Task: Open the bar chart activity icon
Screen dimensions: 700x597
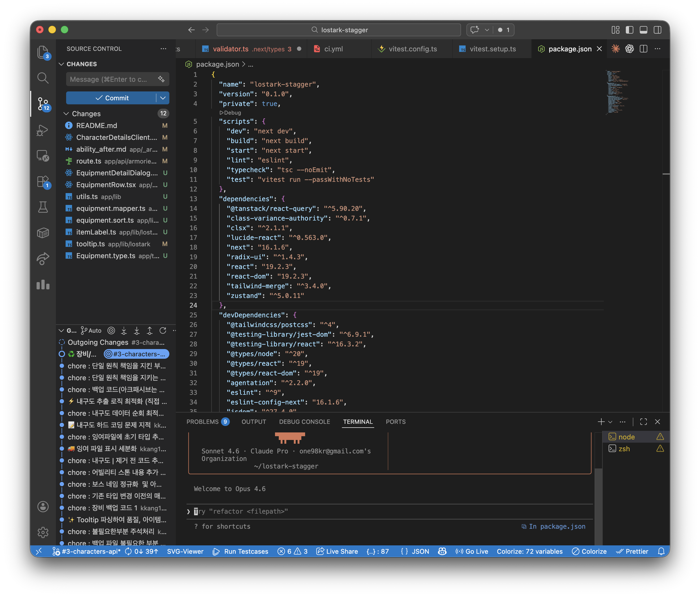Action: pyautogui.click(x=43, y=285)
